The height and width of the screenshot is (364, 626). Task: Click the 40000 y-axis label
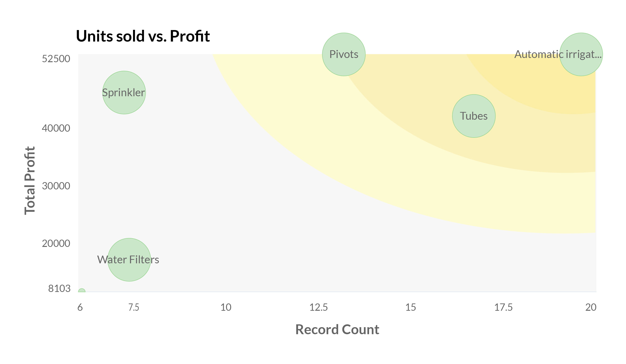tap(56, 128)
